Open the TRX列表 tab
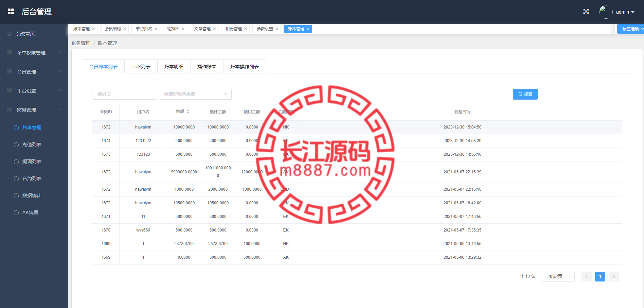The image size is (644, 308). 141,67
